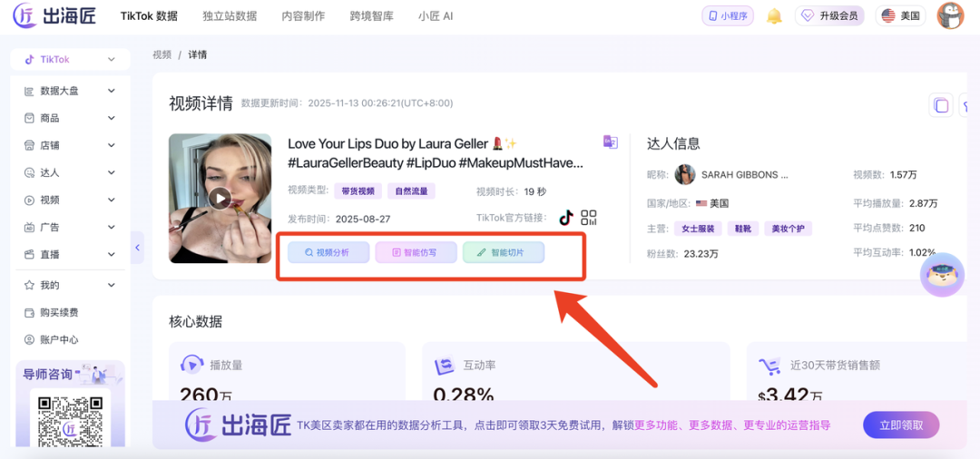Collapse the sidebar with arrow handle
Viewport: 980px width, 459px height.
pyautogui.click(x=138, y=248)
